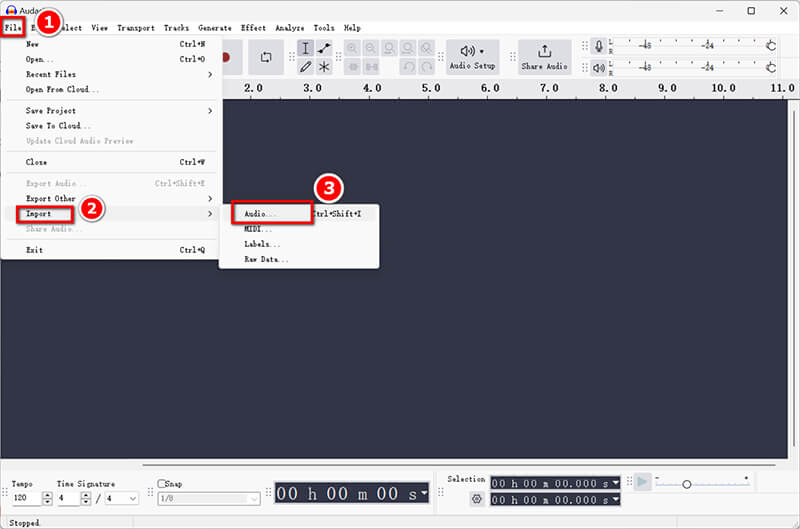Open the View menu
This screenshot has height=529, width=800.
(x=99, y=28)
